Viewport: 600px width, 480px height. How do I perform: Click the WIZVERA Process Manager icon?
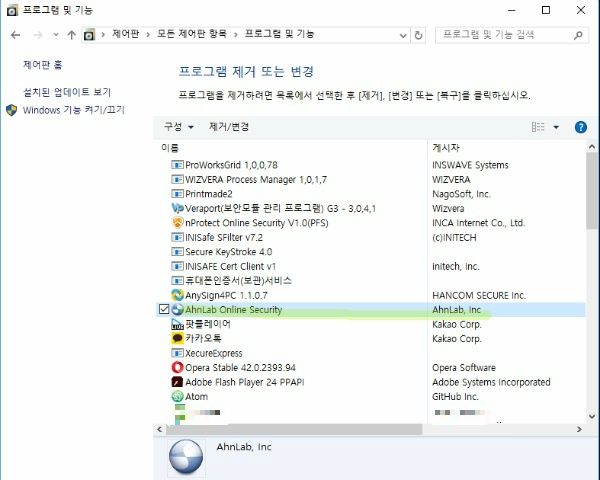pos(177,180)
